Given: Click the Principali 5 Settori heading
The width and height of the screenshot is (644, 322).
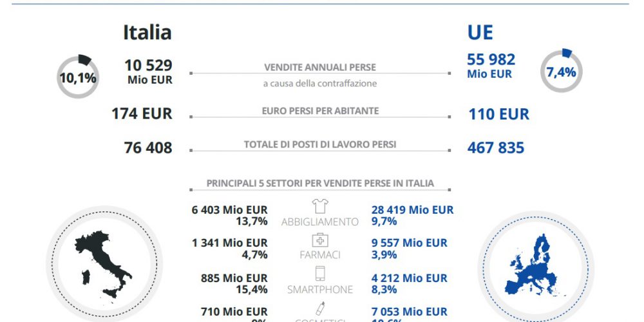Looking at the screenshot, I should click(320, 183).
